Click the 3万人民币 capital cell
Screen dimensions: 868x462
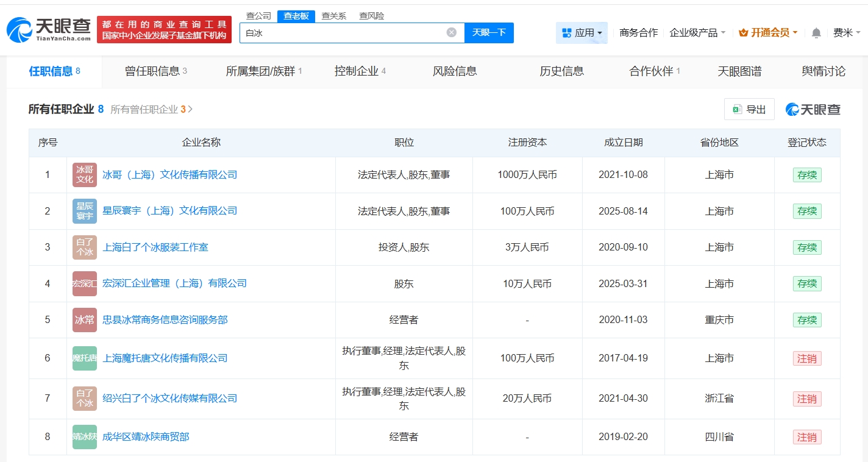click(527, 247)
